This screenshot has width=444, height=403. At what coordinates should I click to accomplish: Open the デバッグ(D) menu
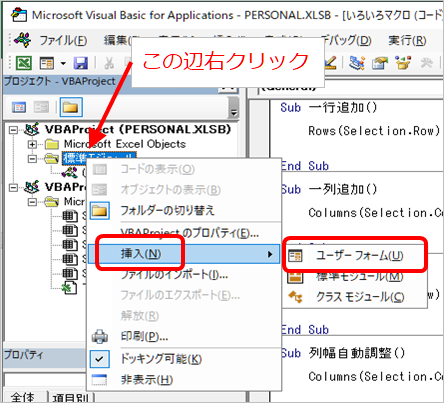347,41
